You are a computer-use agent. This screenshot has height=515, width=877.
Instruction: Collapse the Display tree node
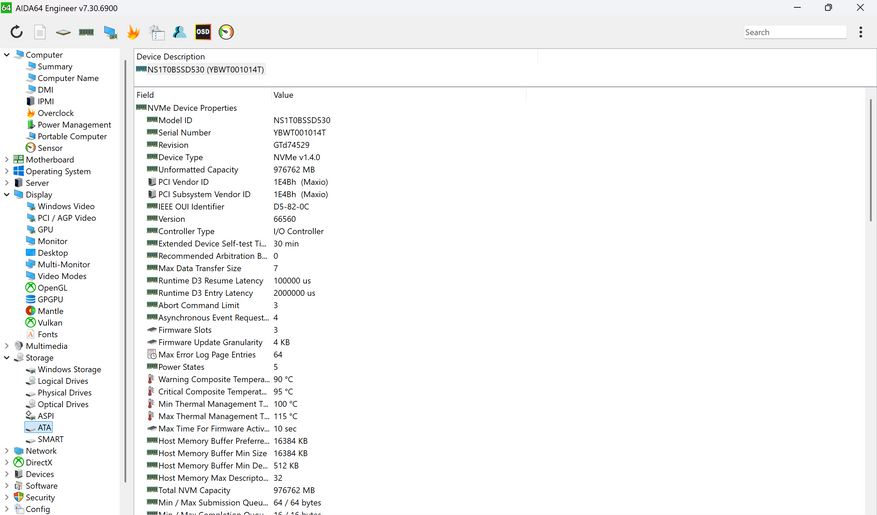tap(7, 195)
